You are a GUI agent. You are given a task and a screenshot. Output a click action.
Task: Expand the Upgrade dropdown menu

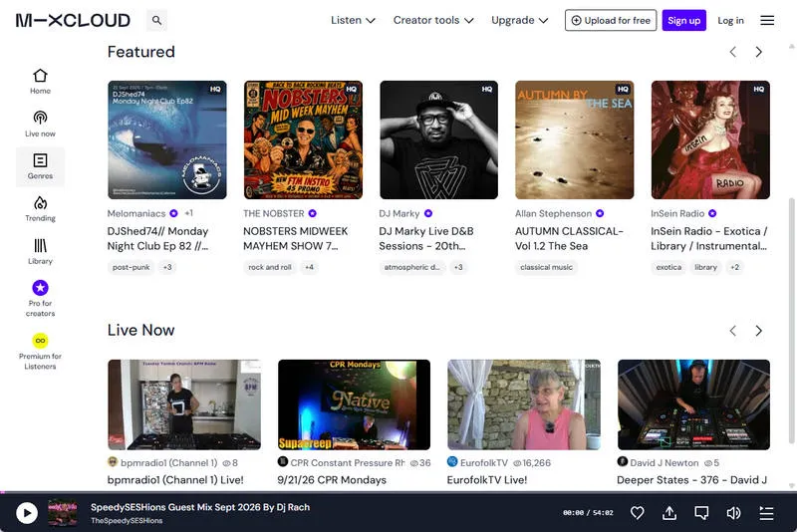click(x=519, y=20)
